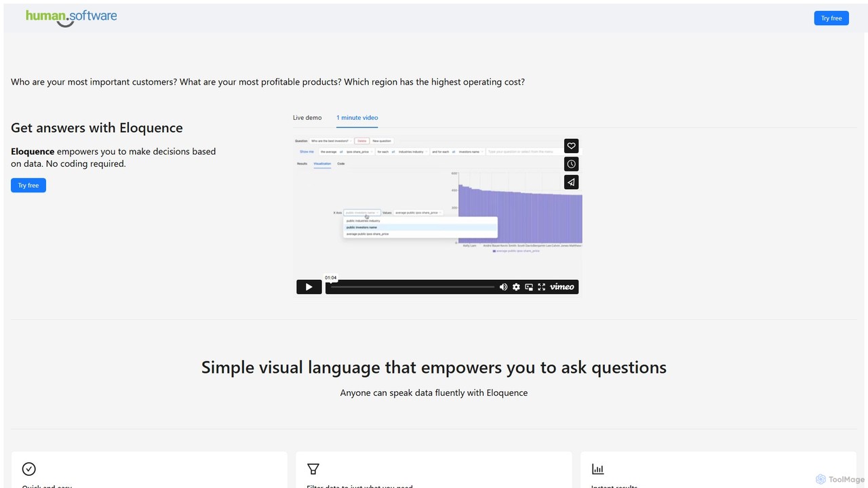Image resolution: width=868 pixels, height=488 pixels.
Task: Click the funnel filter icon on the middle card
Action: [313, 468]
